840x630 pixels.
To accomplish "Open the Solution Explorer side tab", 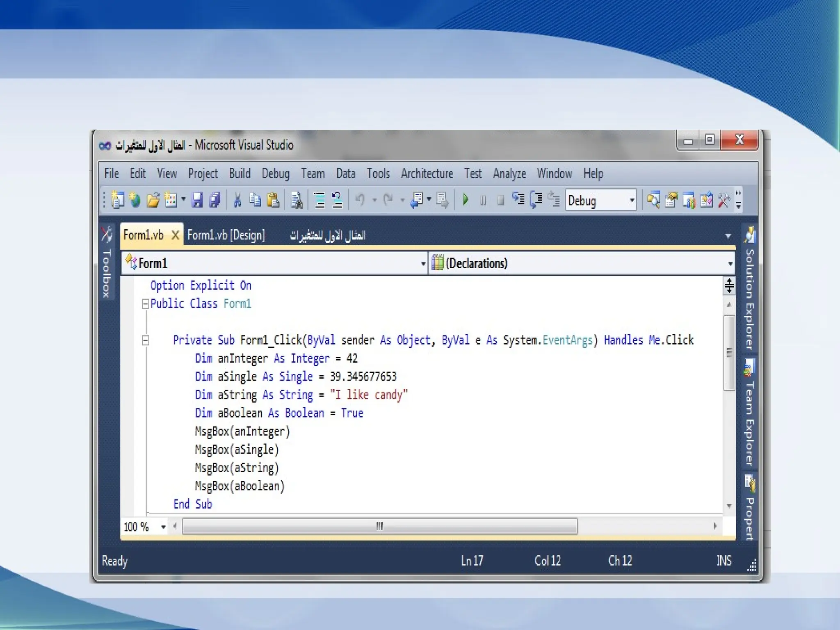I will click(750, 288).
